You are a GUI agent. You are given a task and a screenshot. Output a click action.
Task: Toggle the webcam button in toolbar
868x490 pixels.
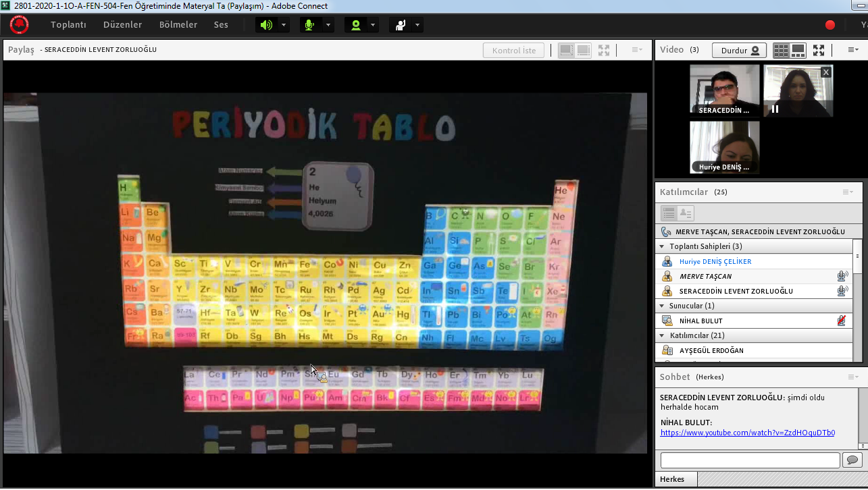pyautogui.click(x=355, y=25)
